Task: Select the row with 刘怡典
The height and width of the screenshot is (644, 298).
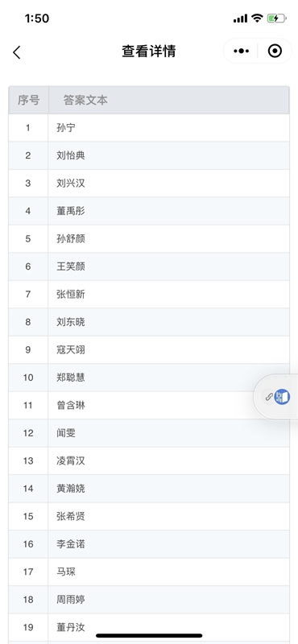Action: 149,155
